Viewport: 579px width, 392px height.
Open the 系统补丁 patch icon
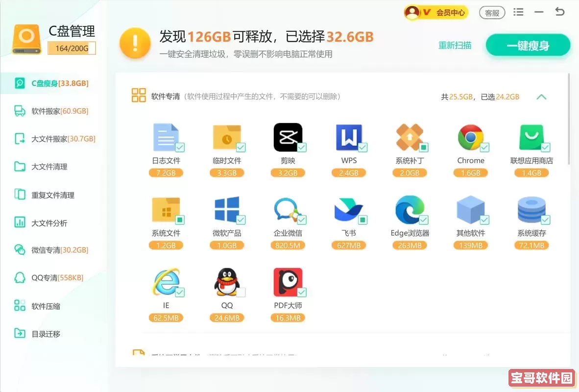pos(410,137)
